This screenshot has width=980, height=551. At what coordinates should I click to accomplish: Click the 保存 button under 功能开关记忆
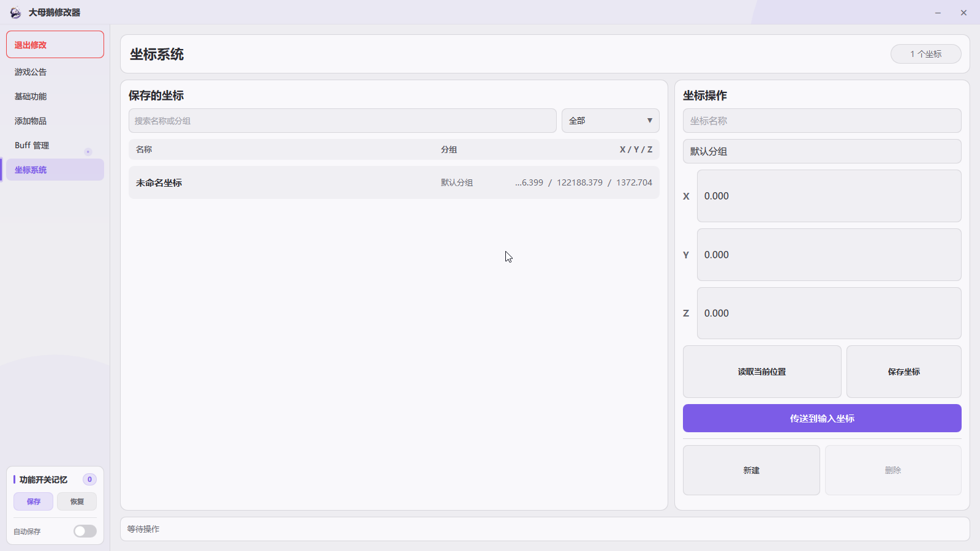pyautogui.click(x=33, y=501)
